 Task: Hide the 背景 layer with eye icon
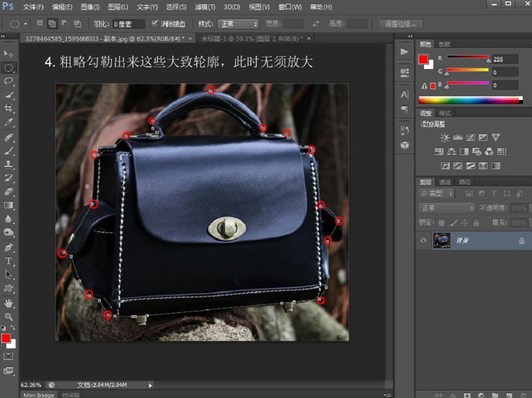tap(423, 241)
